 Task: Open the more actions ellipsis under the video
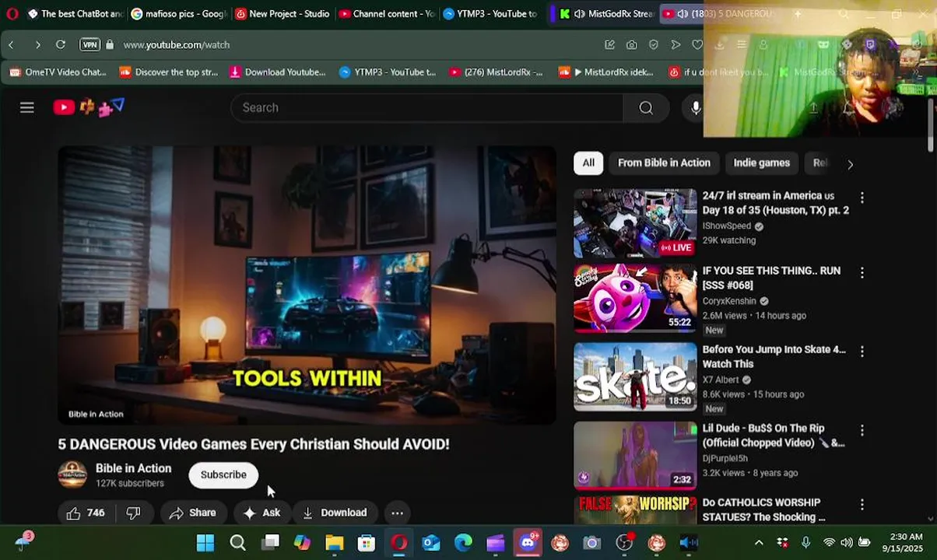(x=397, y=513)
